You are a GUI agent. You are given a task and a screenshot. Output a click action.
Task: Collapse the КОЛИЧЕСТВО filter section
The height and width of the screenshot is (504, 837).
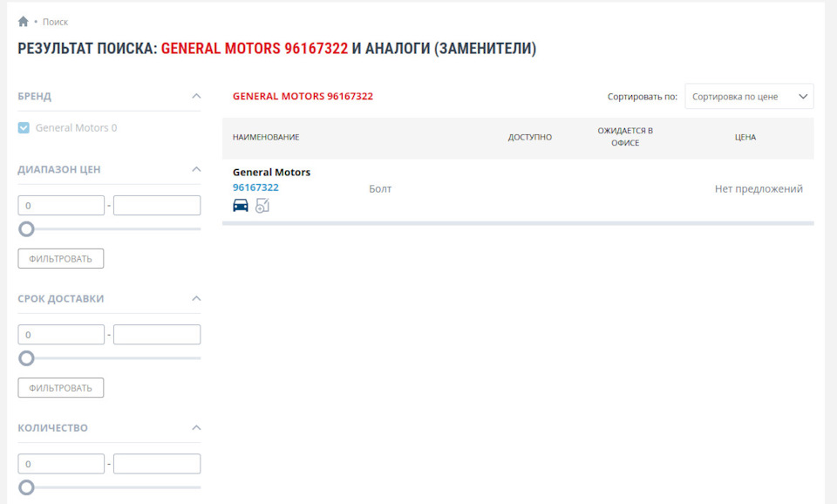(x=196, y=427)
